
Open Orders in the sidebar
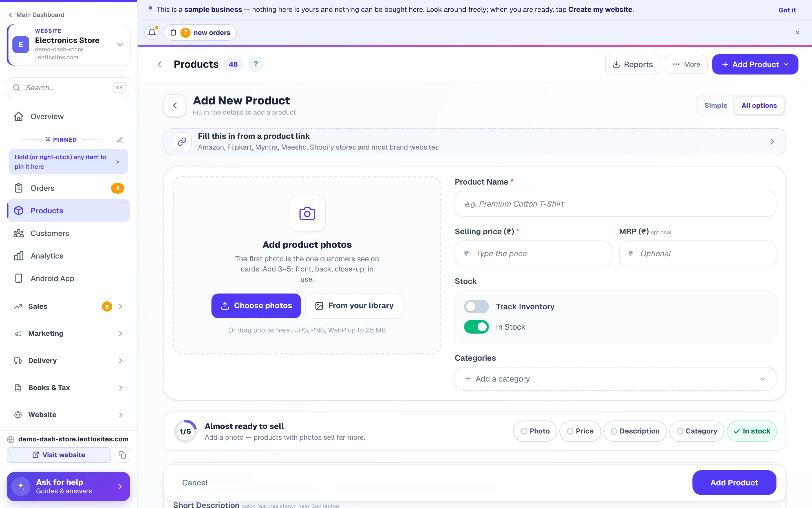click(69, 188)
